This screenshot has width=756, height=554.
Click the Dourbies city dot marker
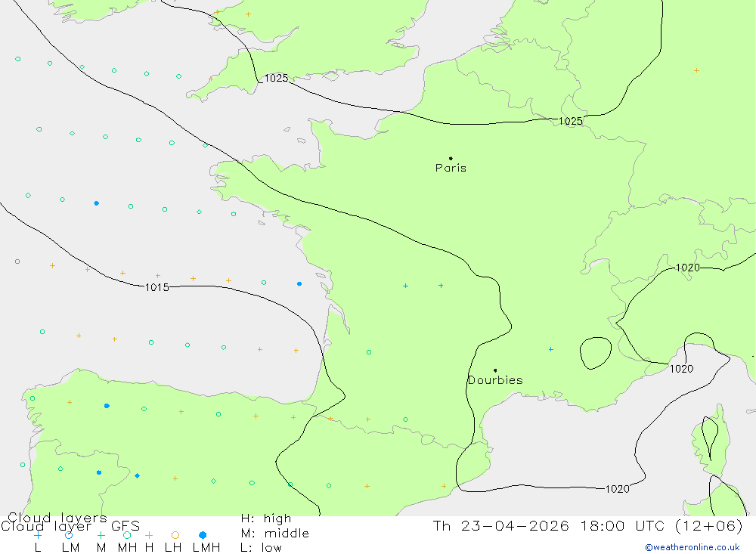[x=495, y=370]
